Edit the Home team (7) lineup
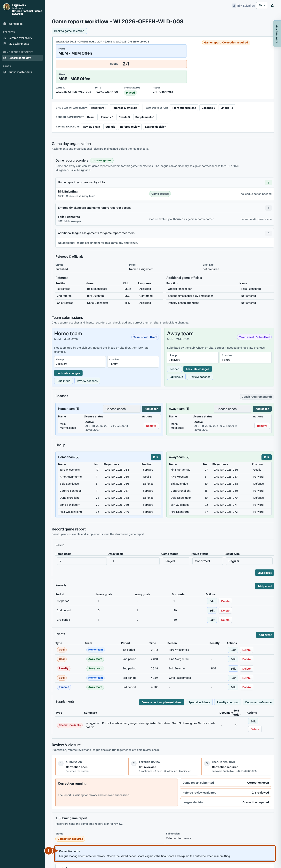Image resolution: width=281 pixels, height=868 pixels. pos(156,457)
